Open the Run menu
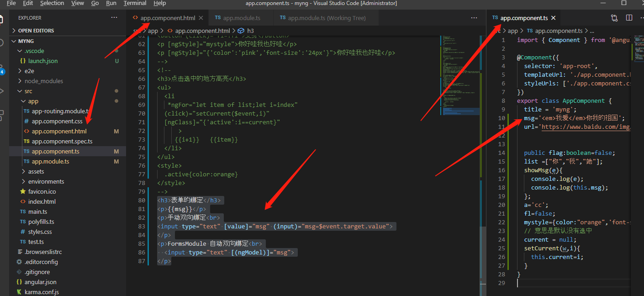Screen dimensions: 644x296 click(111, 3)
